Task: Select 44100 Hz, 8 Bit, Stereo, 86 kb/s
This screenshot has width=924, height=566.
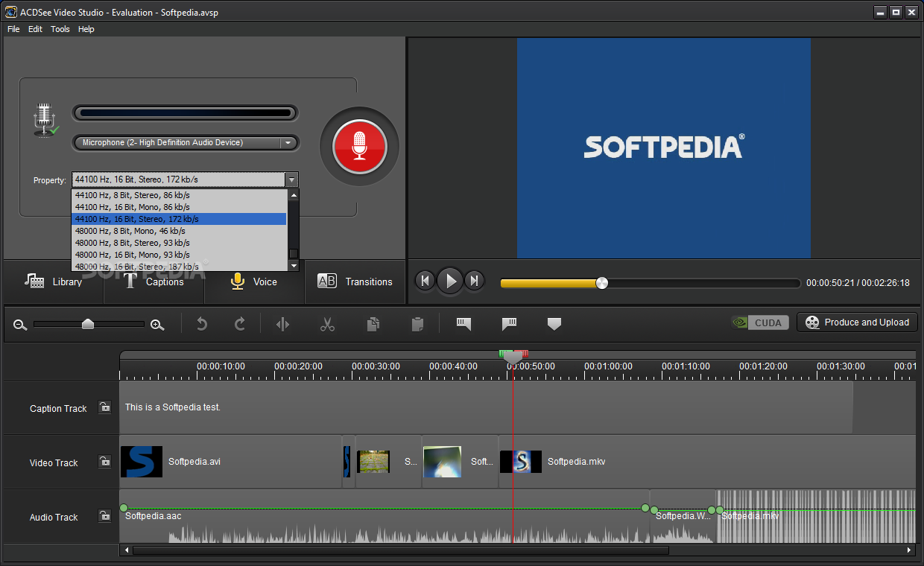Action: coord(179,195)
